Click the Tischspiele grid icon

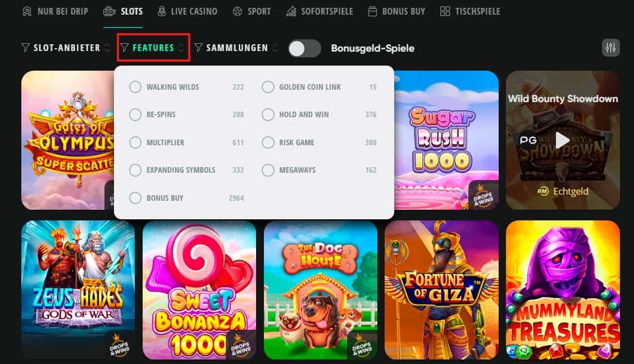click(445, 11)
